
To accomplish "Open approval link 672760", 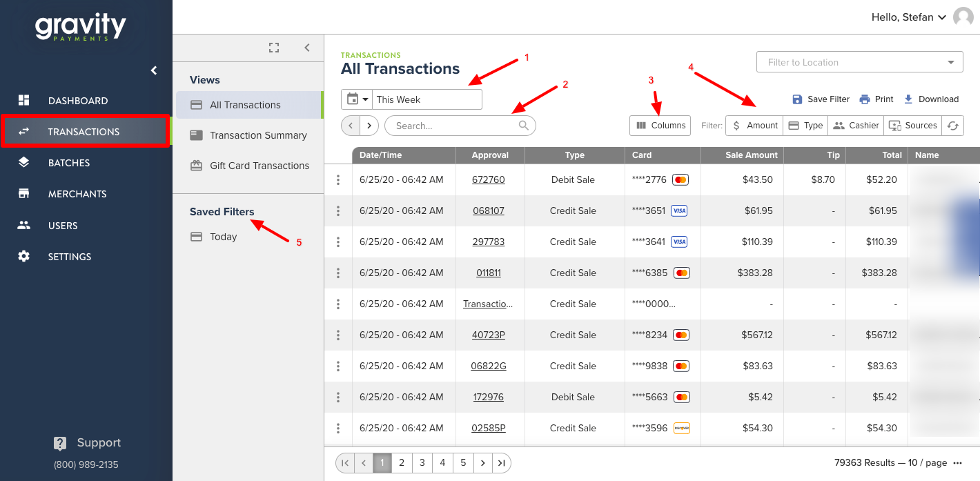I will point(490,179).
